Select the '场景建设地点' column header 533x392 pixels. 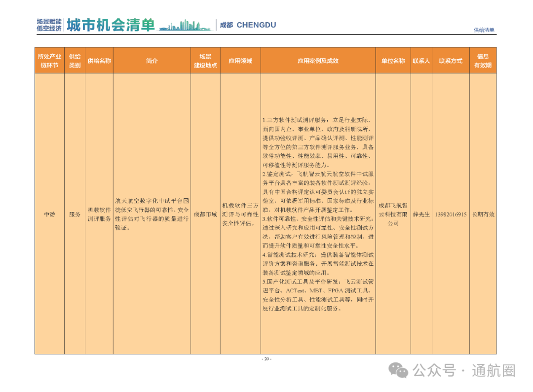coord(205,61)
